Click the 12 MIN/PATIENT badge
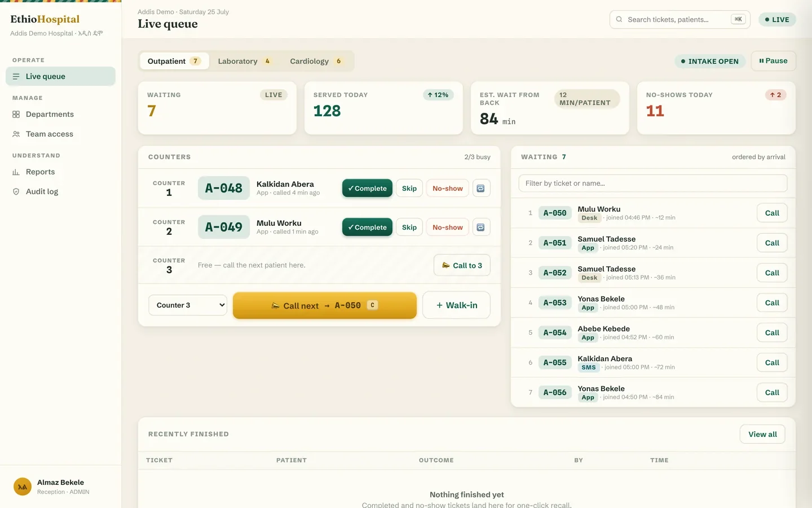 point(587,99)
